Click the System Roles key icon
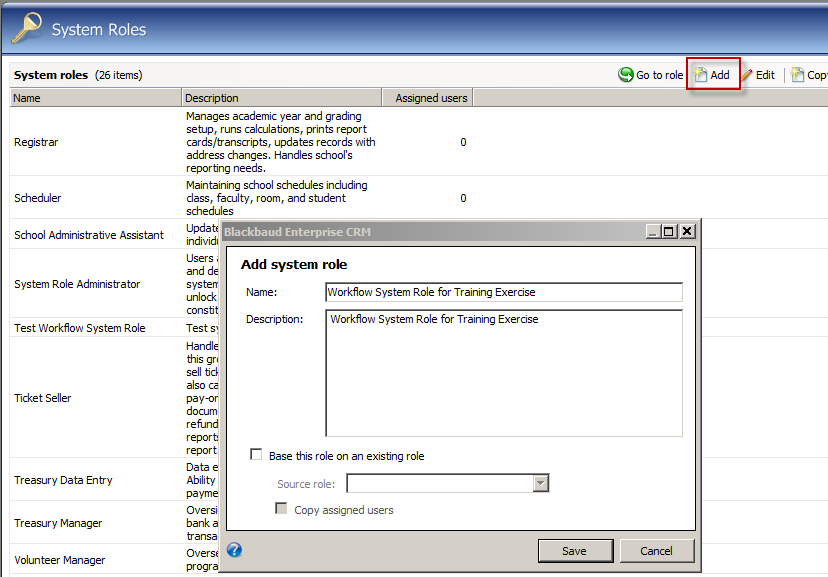The width and height of the screenshot is (828, 577). tap(26, 29)
